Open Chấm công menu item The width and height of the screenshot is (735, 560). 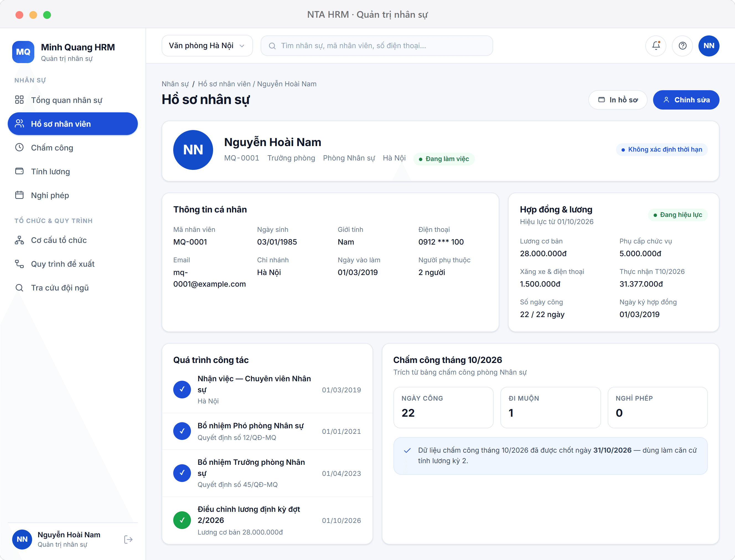click(73, 148)
